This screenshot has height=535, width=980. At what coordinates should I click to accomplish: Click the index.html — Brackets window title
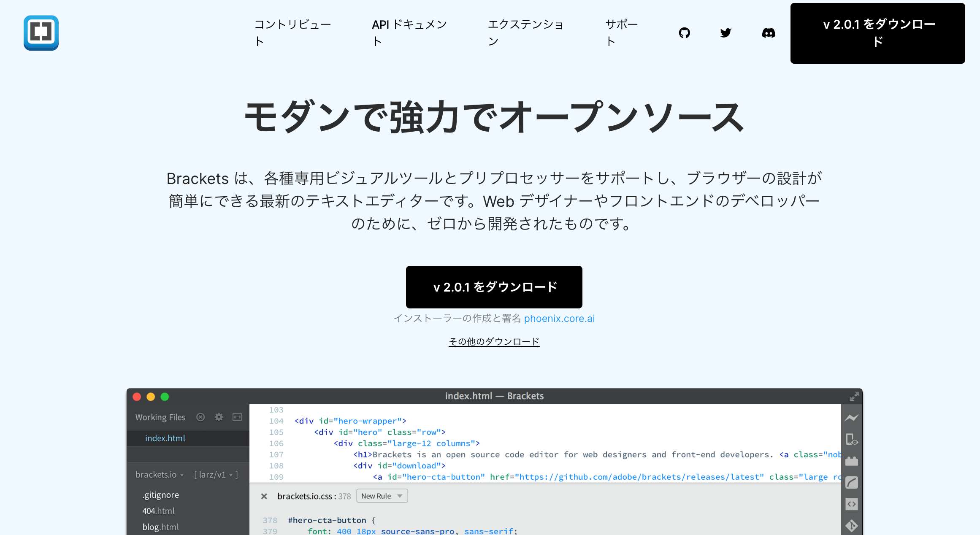tap(494, 396)
